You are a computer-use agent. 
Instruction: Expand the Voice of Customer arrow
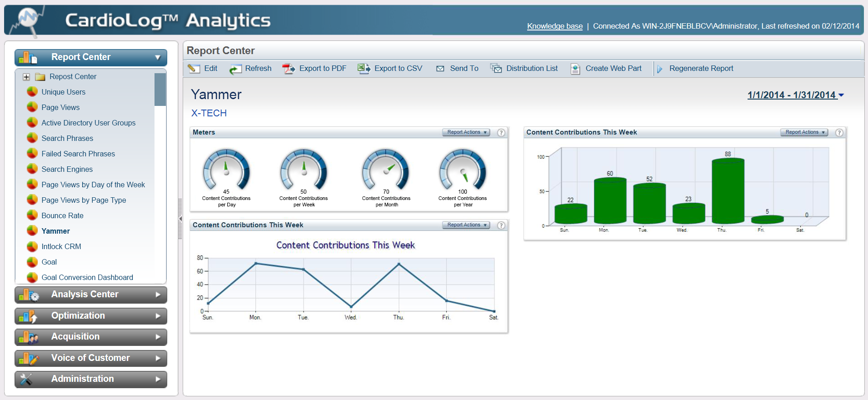click(x=158, y=358)
